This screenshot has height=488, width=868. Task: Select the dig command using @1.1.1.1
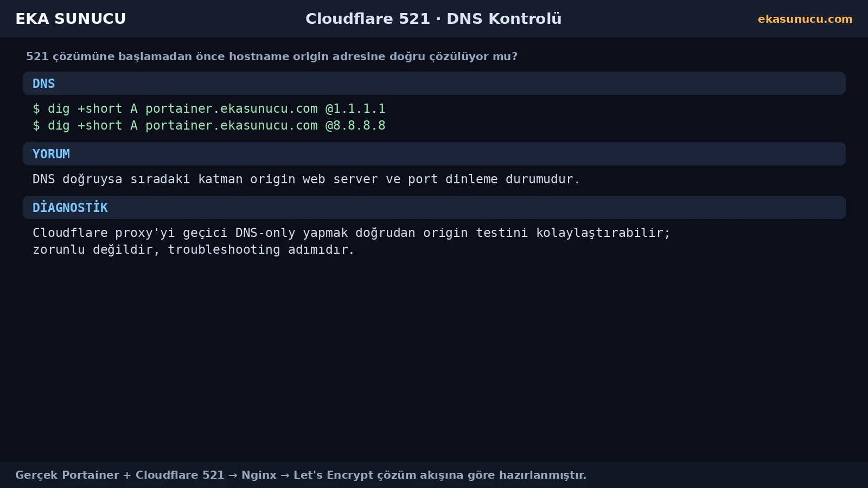(209, 109)
